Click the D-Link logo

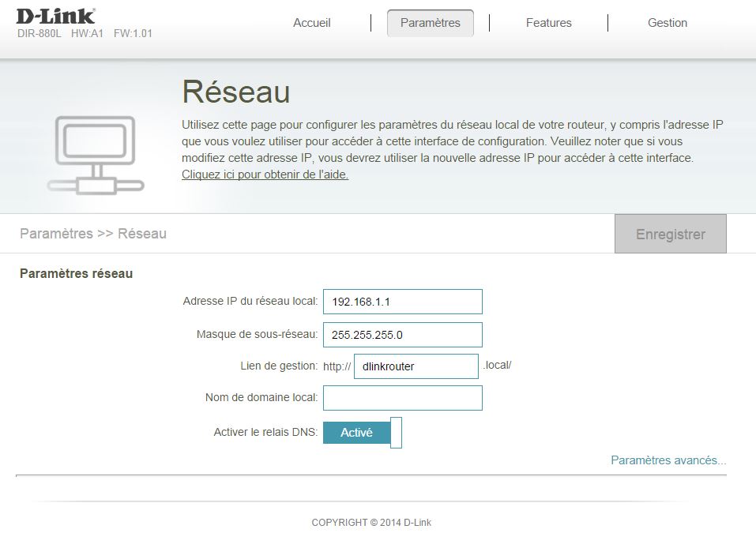tap(55, 16)
